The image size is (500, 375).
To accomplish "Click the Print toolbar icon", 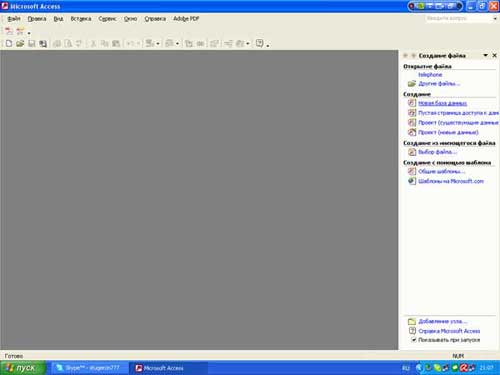I will [x=57, y=43].
